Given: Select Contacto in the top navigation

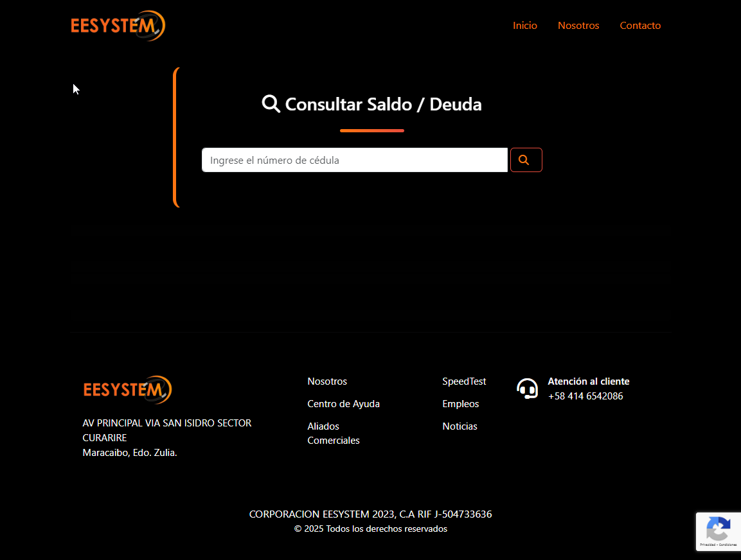Looking at the screenshot, I should 639,26.
